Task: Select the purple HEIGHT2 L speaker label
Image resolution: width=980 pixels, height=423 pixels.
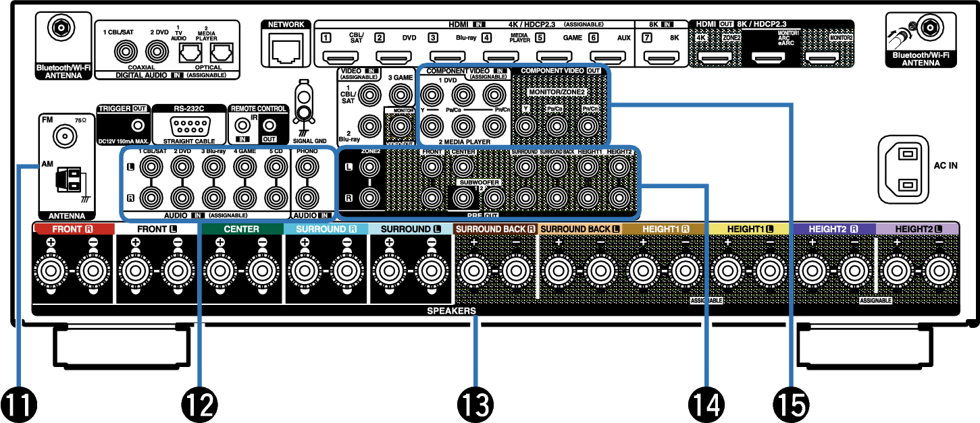Action: pyautogui.click(x=917, y=229)
